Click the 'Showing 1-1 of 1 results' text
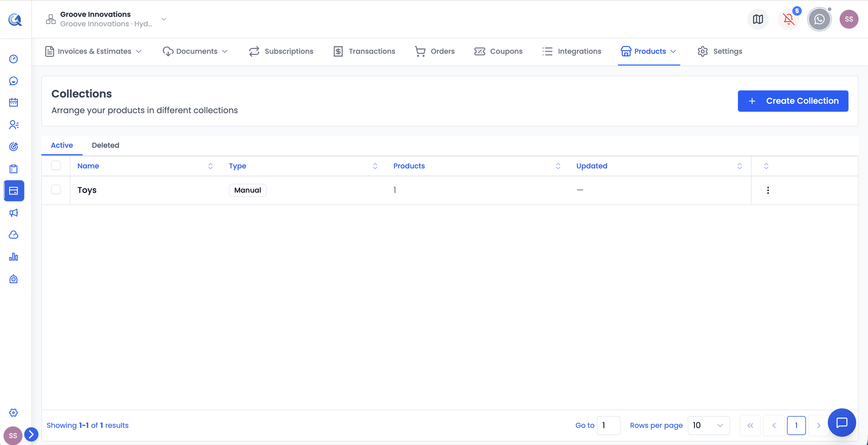 [88, 425]
